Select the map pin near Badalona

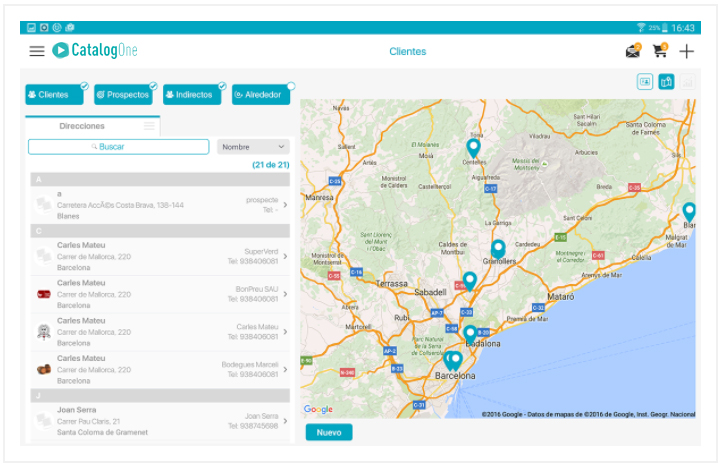coord(470,335)
